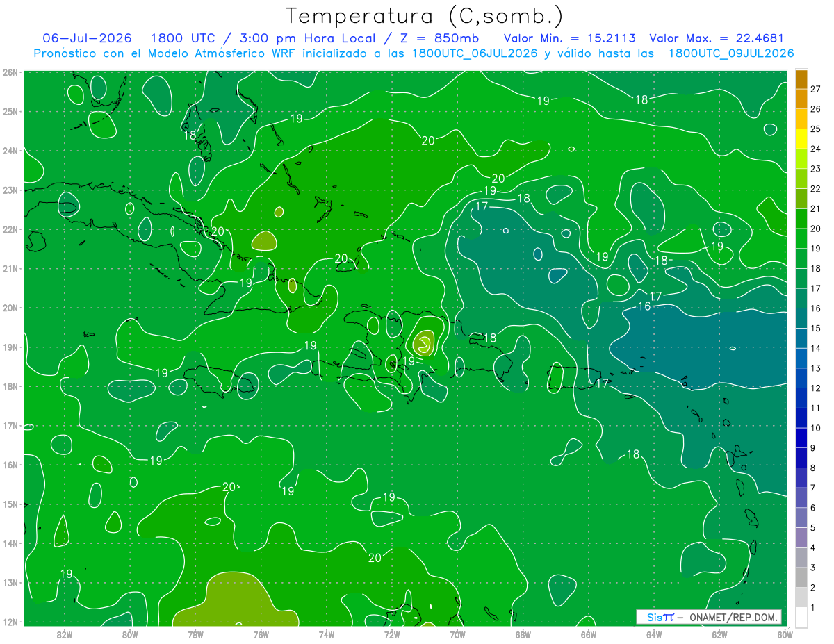Pick the colorbar swatch between 20 and 21
834x644 pixels.
click(x=801, y=219)
